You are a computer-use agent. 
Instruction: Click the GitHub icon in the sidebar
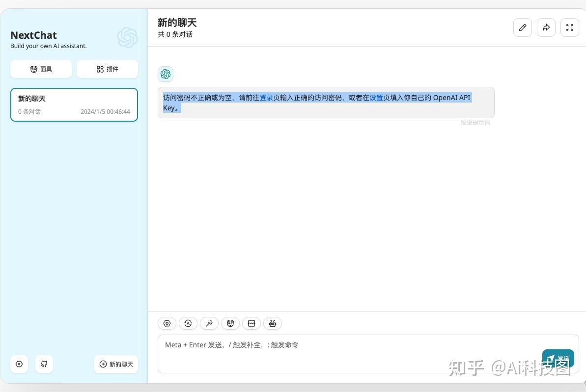(44, 364)
